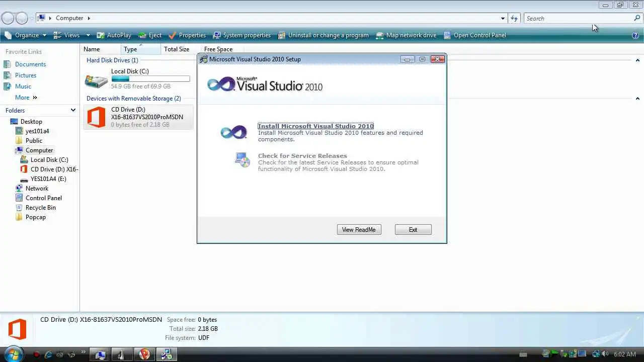Click the View ReadMe button

[359, 230]
